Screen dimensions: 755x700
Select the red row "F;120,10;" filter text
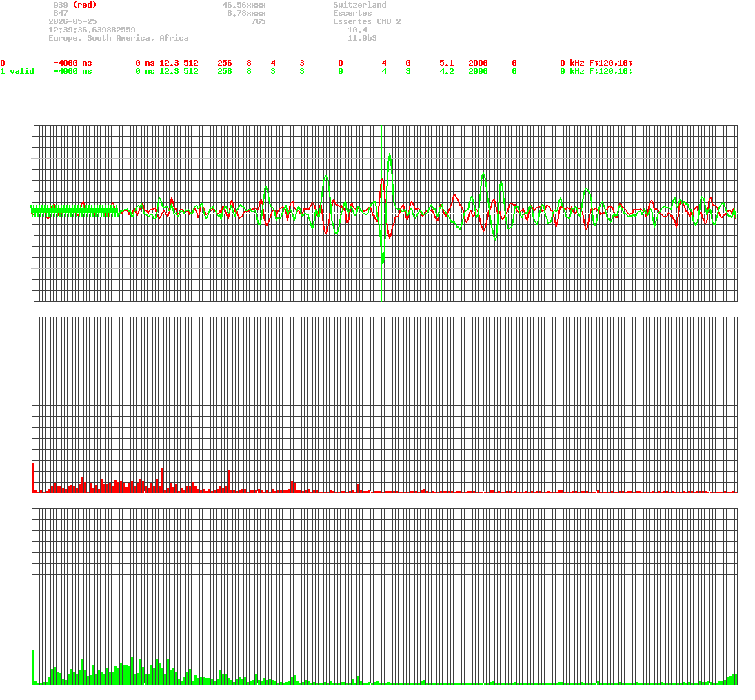pos(610,63)
